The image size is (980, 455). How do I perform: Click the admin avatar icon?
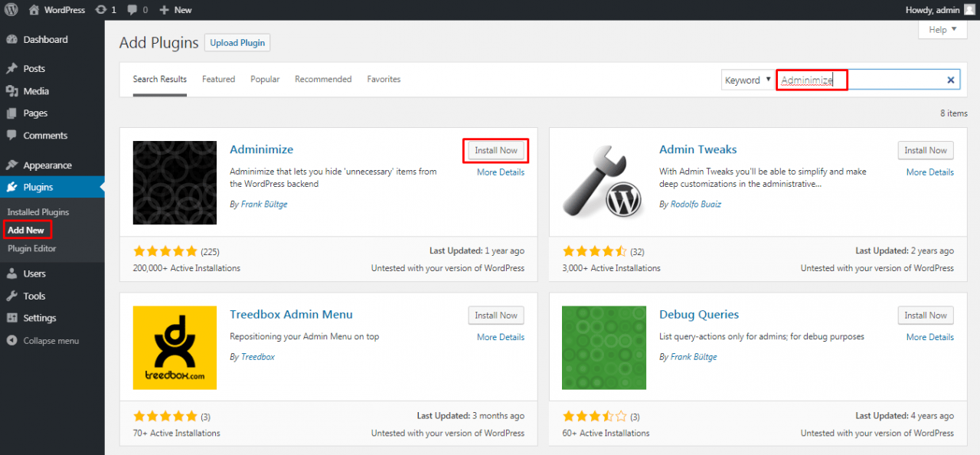(x=969, y=9)
